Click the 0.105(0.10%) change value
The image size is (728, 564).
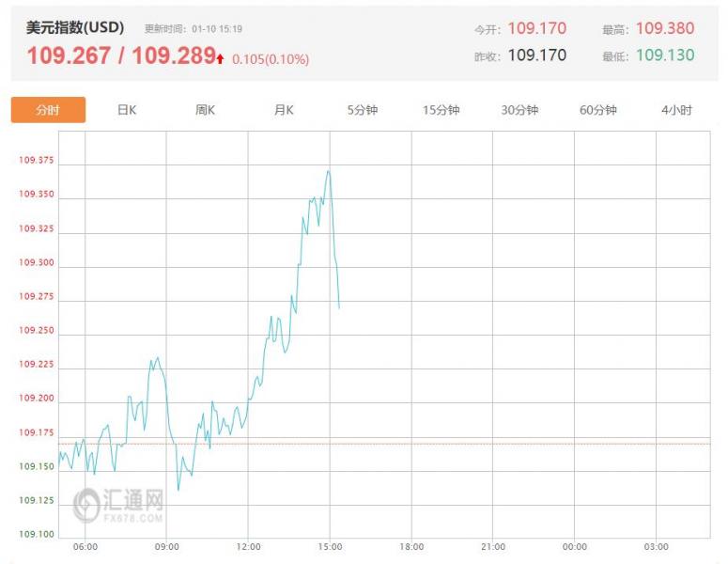point(271,59)
